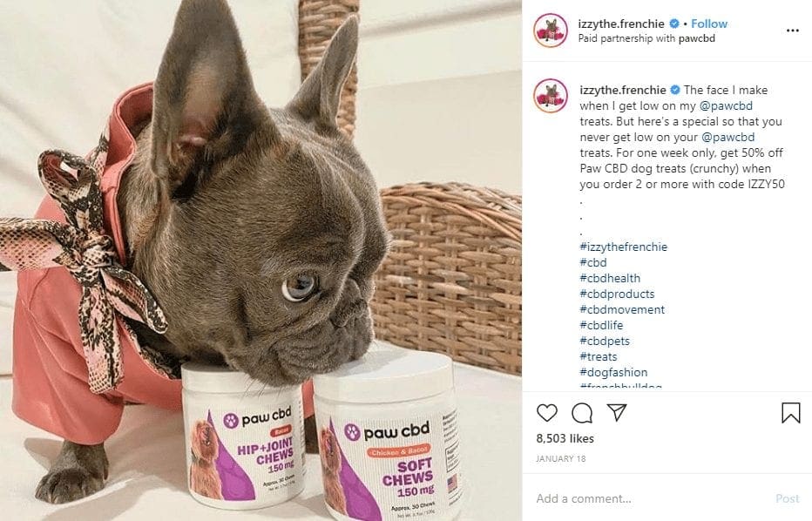Open the first @pawcbd mention in caption
812x521 pixels.
[726, 105]
